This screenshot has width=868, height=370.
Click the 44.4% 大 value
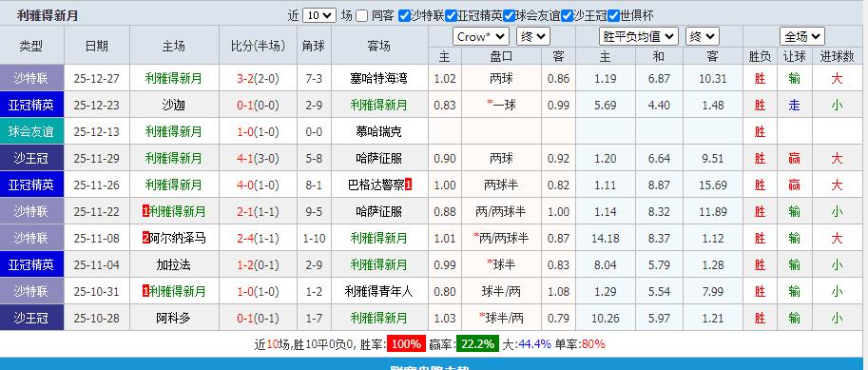534,344
